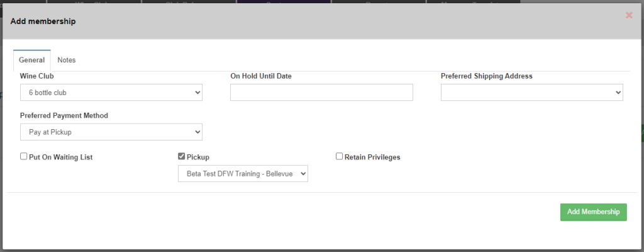The height and width of the screenshot is (252, 644).
Task: Enable the Put On Waiting List checkbox
Action: click(x=24, y=157)
